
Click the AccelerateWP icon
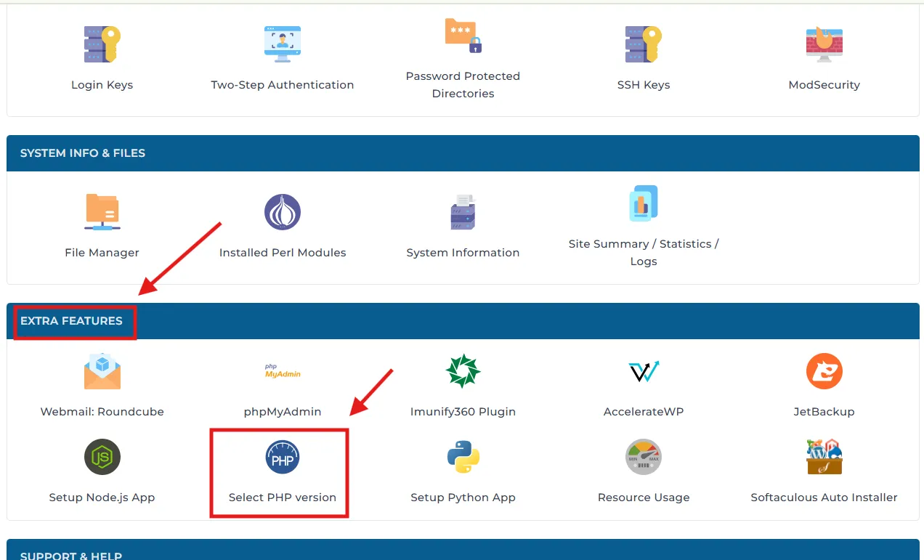643,371
